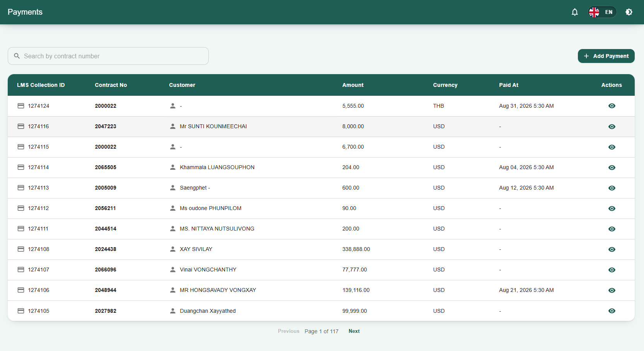Viewport: 644px width, 351px height.
Task: Click the Contract No column header
Action: pos(111,85)
